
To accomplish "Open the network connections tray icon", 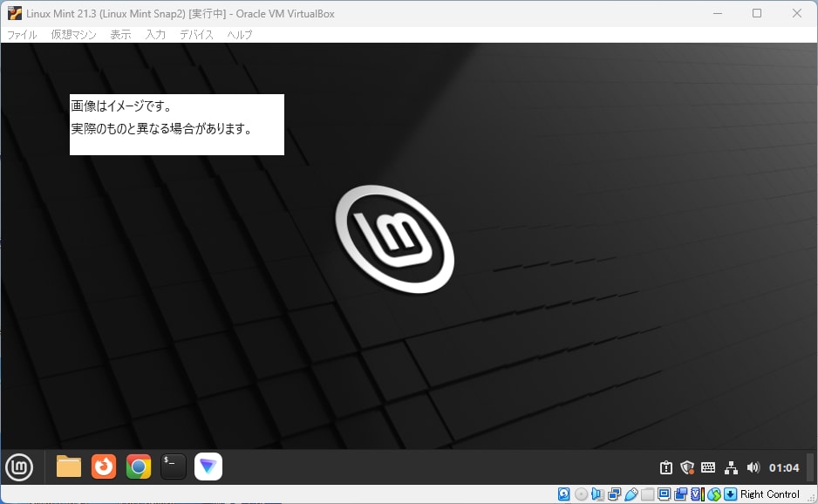I will tap(731, 468).
